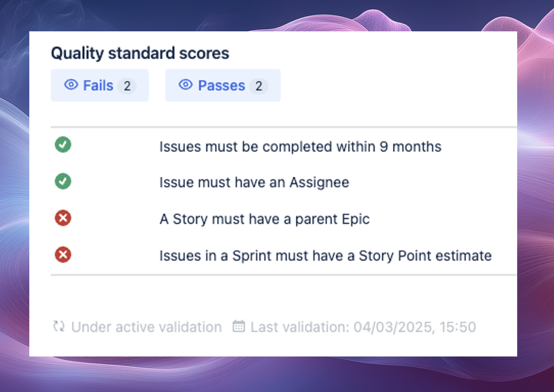Click green check for Assignee rule

click(63, 181)
